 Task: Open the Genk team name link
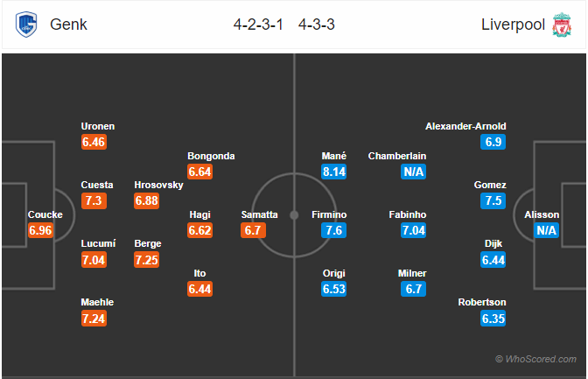tap(68, 25)
